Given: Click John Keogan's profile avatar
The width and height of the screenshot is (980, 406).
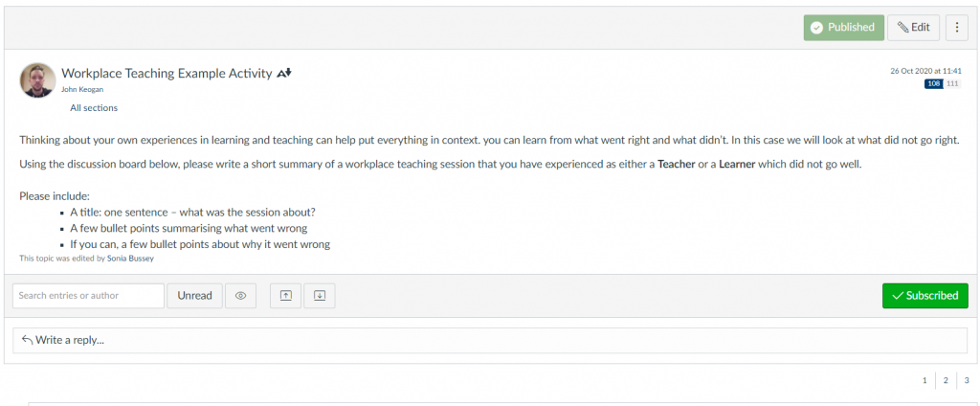Looking at the screenshot, I should point(37,80).
